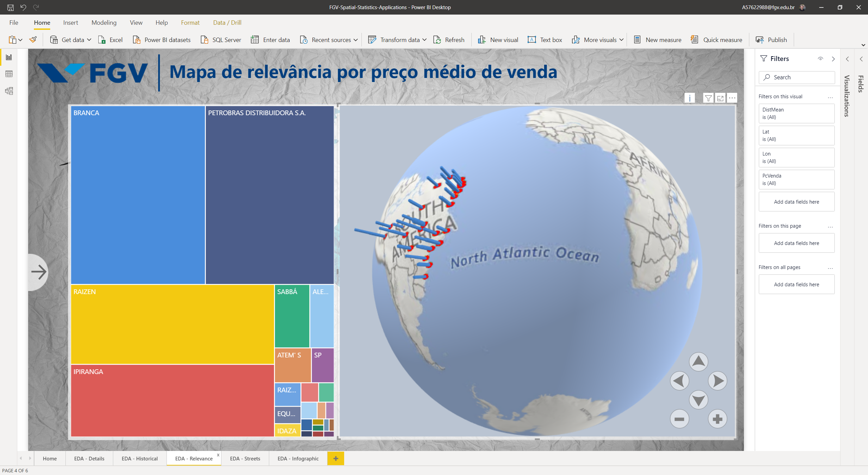The image size is (868, 475).
Task: Open the Focus mode icon on globe visual
Action: (x=720, y=98)
